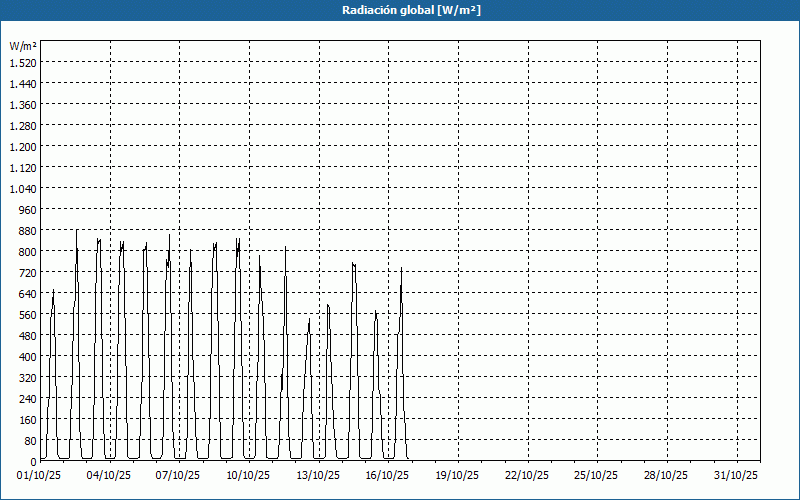Click the Radiación global chart title

pos(400,10)
